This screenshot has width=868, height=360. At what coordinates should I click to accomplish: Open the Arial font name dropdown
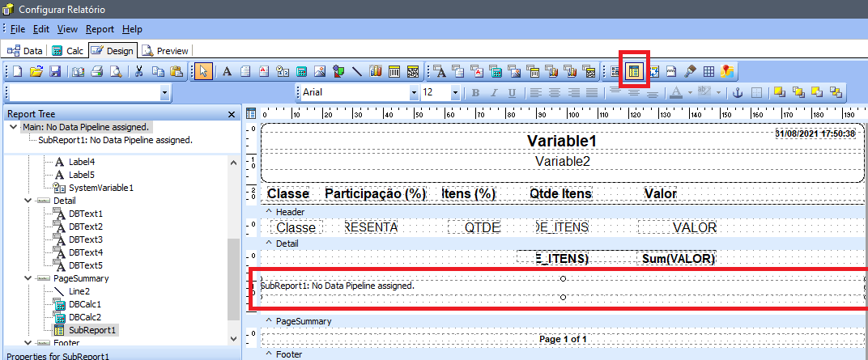click(x=414, y=93)
